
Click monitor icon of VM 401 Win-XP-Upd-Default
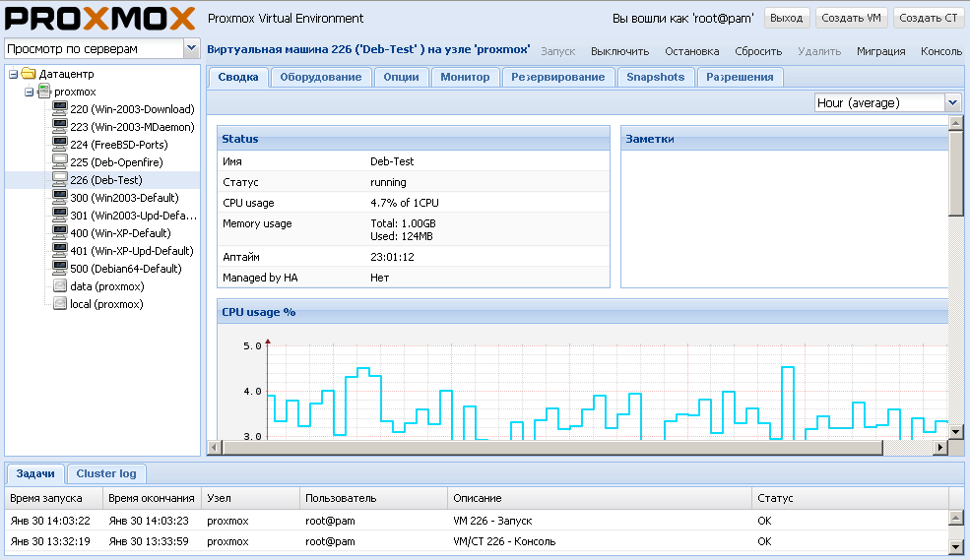pos(60,250)
